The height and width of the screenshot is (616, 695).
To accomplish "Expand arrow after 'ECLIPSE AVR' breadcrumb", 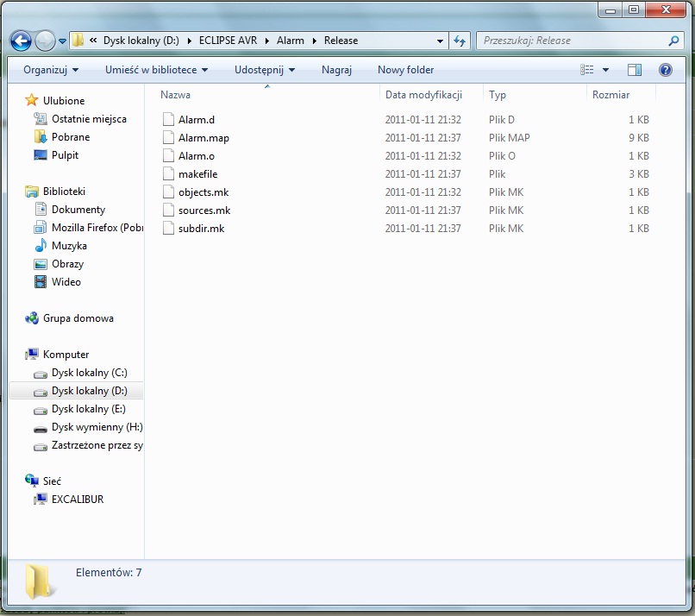I will tap(267, 41).
